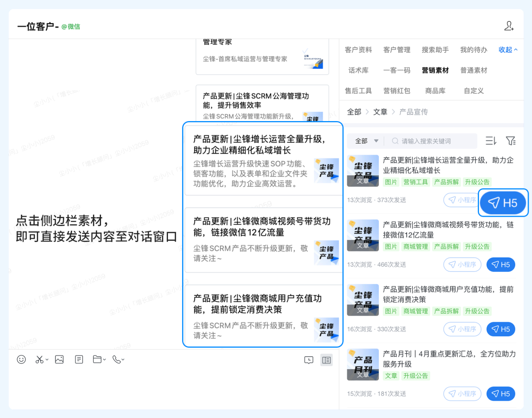Click 营销工具 tag on first material
The height and width of the screenshot is (418, 532).
(415, 182)
